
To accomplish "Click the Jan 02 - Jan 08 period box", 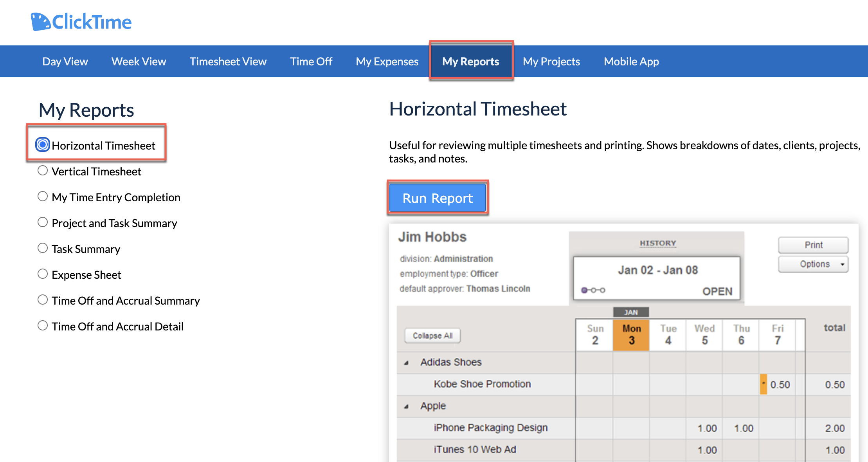I will tap(657, 278).
